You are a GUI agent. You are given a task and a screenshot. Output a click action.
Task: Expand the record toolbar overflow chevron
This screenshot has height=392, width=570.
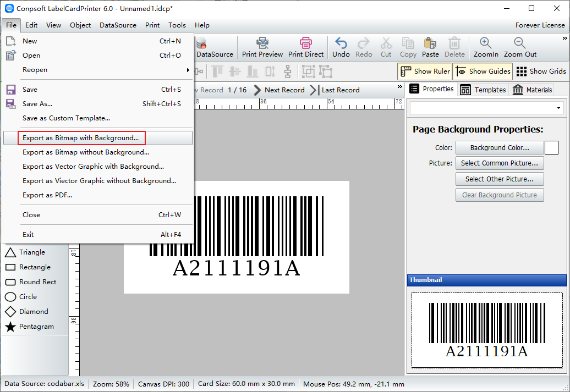[x=400, y=87]
